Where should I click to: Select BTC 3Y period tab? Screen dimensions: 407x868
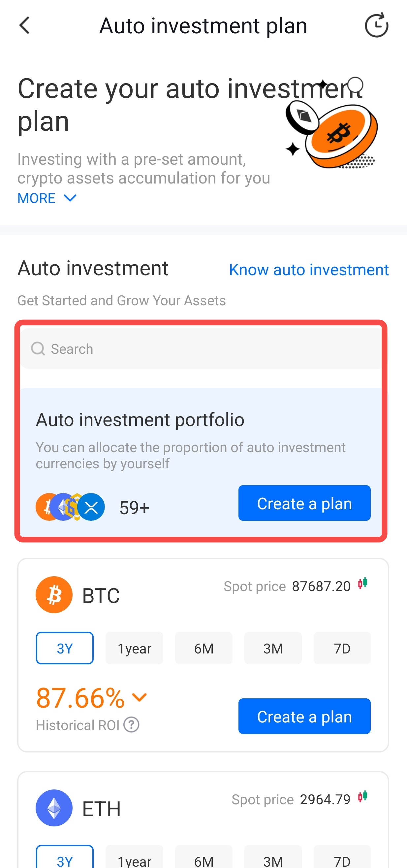(x=65, y=648)
